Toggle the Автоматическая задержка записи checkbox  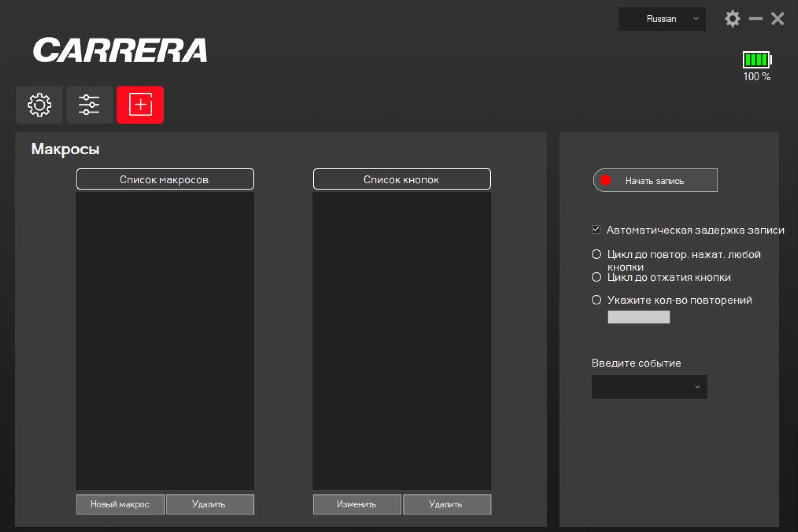[596, 230]
